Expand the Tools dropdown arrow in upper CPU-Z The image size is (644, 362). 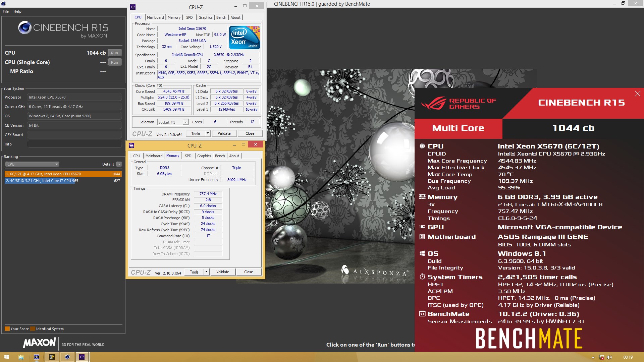click(x=208, y=133)
